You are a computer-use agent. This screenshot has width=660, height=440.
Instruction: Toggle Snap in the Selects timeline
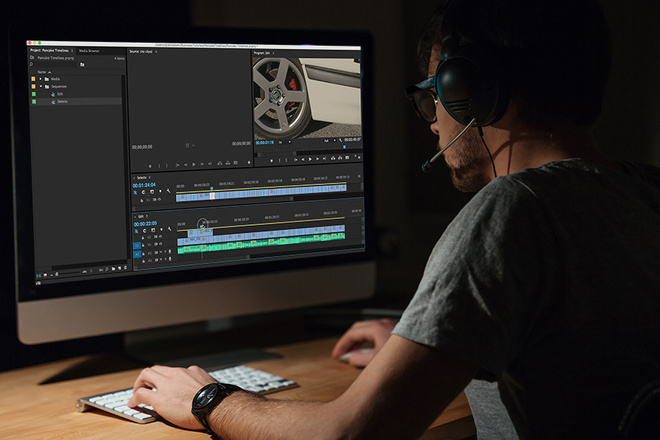pyautogui.click(x=143, y=192)
